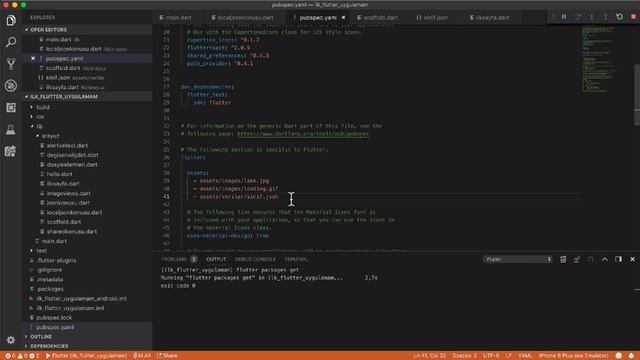Screen dimensions: 640x360
Task: Open the Flutter output channel dropdown
Action: pos(518,260)
